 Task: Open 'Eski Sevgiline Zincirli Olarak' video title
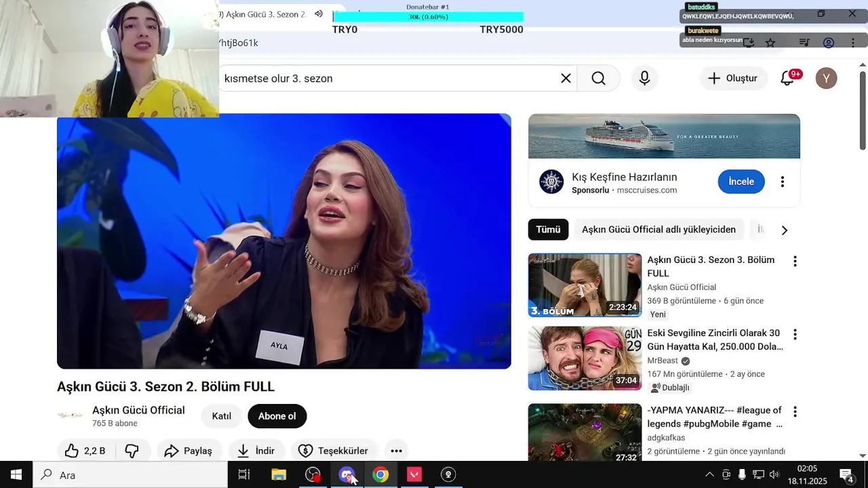(715, 340)
